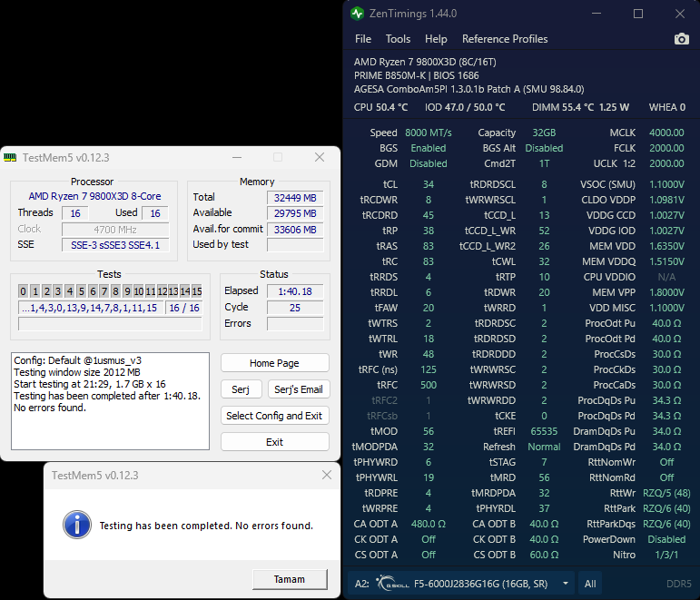Click the tCL value 34
Image resolution: width=700 pixels, height=600 pixels.
tap(429, 184)
